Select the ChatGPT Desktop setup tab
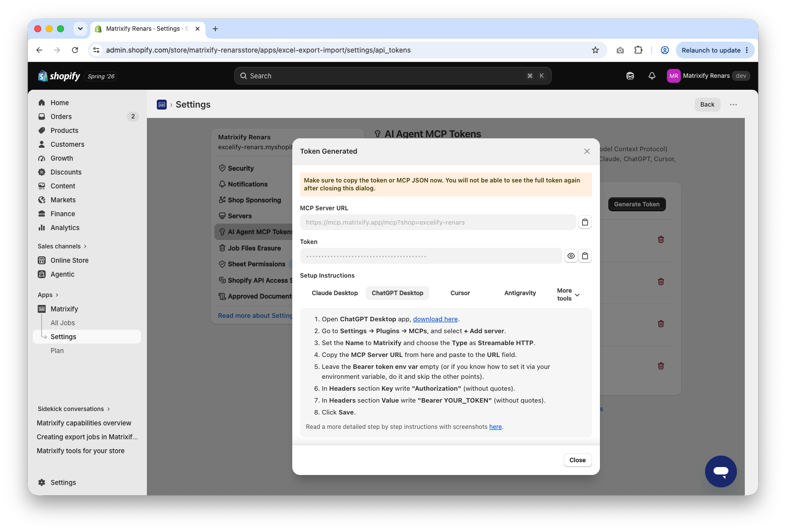The height and width of the screenshot is (532, 786). (397, 293)
